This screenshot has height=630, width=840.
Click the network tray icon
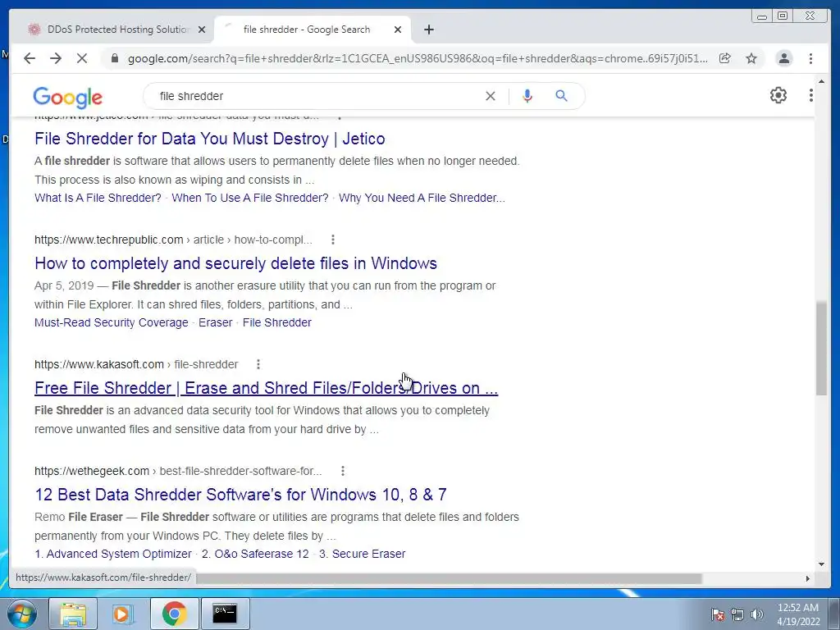click(737, 614)
